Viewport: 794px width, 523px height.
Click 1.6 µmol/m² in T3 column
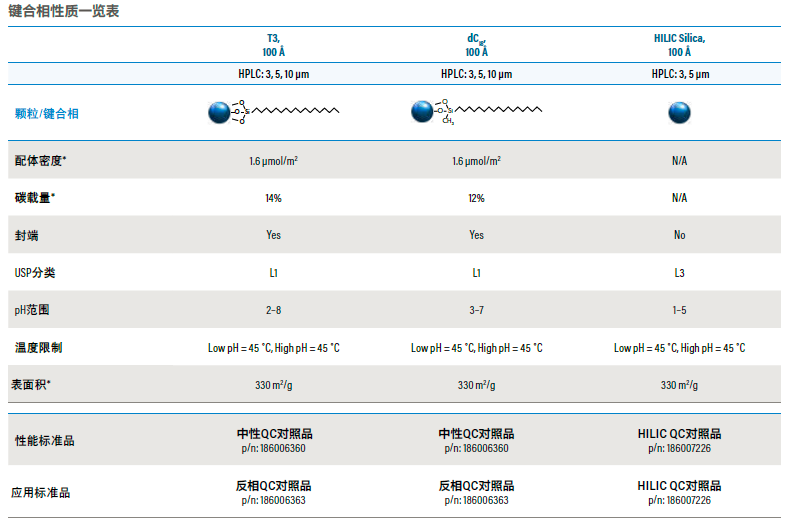pyautogui.click(x=273, y=161)
